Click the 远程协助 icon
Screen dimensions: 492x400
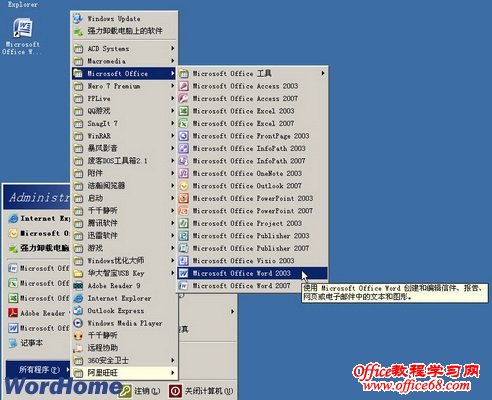click(78, 348)
